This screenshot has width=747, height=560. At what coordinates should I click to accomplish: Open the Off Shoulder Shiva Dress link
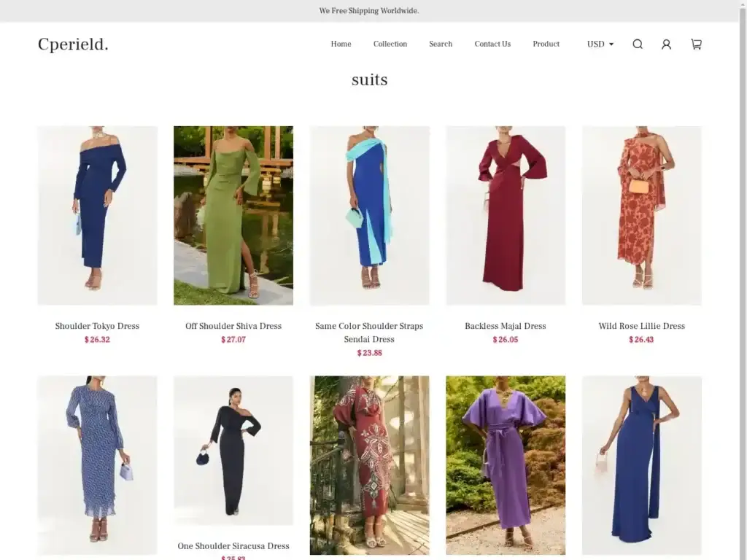coord(233,326)
